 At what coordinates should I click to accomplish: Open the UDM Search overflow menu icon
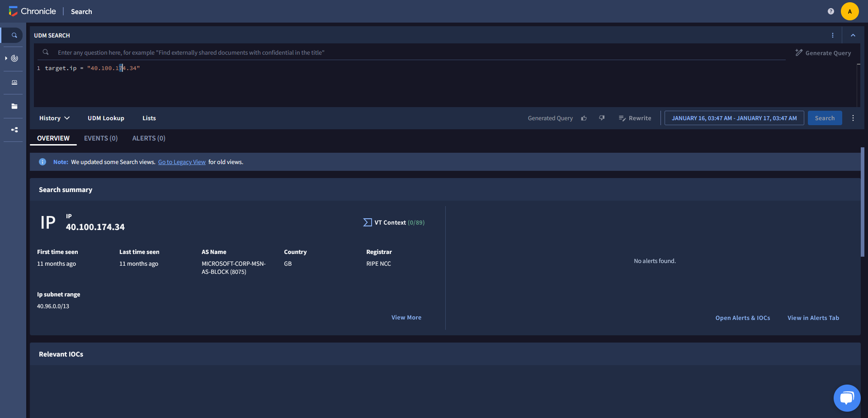pos(834,35)
